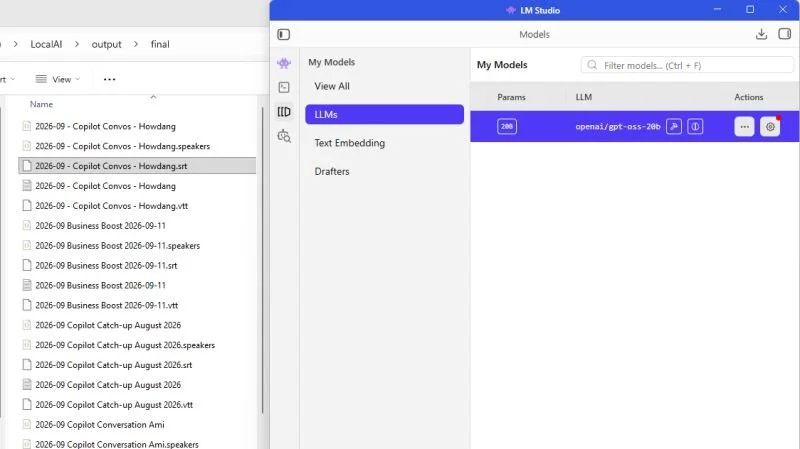The image size is (800, 449).
Task: Toggle the right sidebar panel icon
Action: (x=784, y=34)
